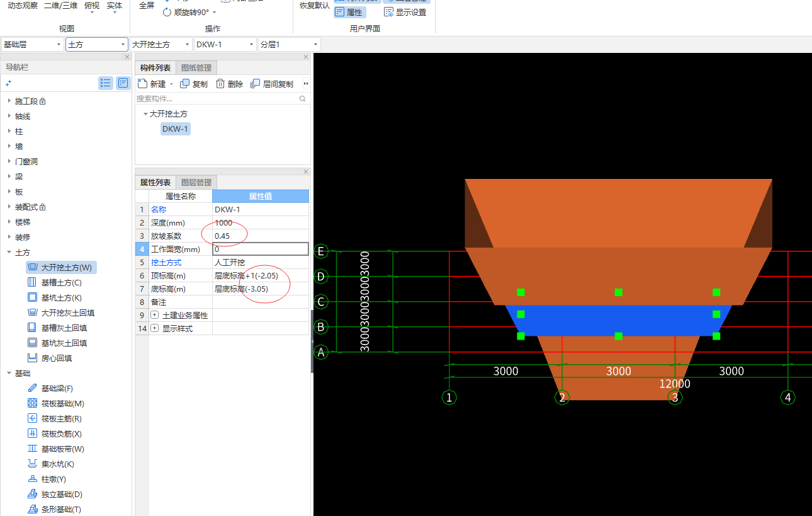Screen dimensions: 812x516
Task: Close the navigation bar panel
Action: coord(127,57)
